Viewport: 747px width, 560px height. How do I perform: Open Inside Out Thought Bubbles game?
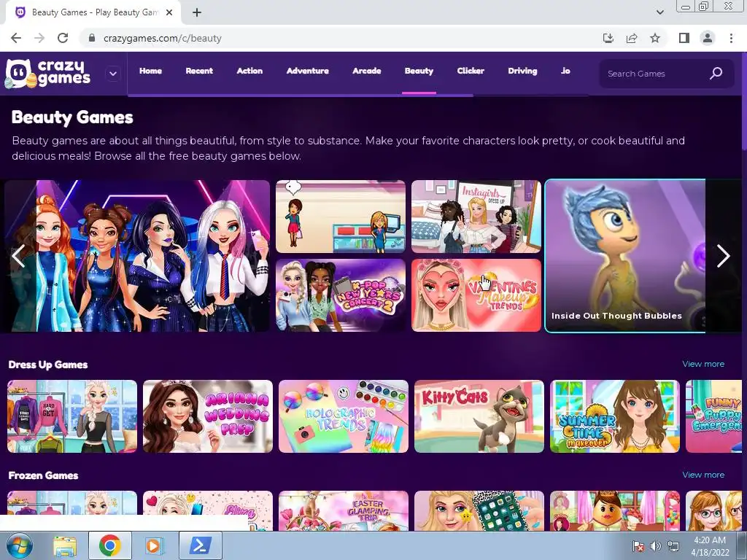625,256
